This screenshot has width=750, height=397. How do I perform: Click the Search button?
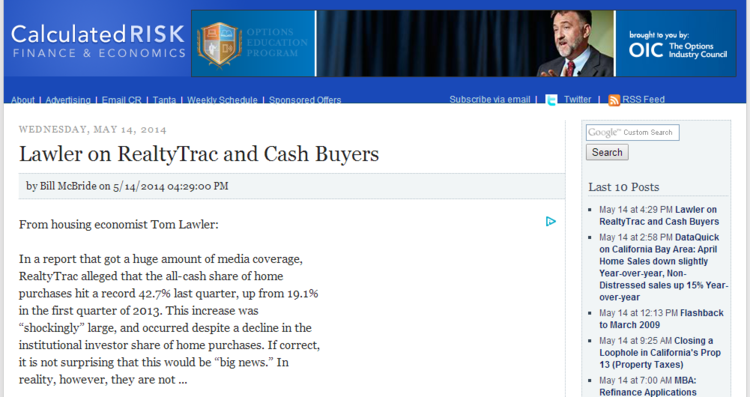point(607,153)
